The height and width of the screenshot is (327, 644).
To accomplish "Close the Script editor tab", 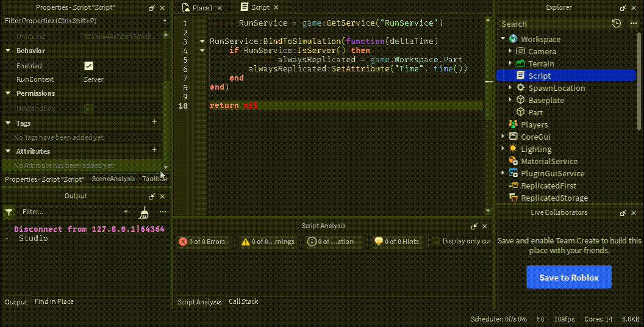I will (x=276, y=8).
